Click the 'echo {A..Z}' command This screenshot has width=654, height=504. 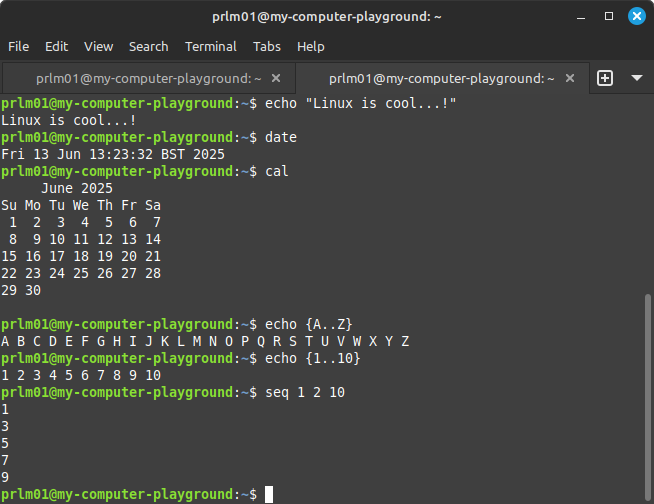pos(309,324)
